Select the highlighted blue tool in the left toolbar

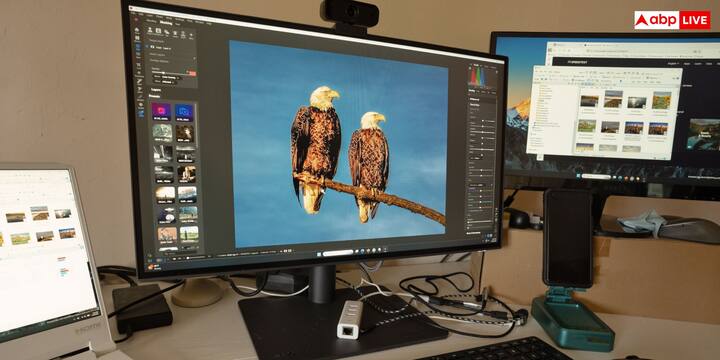[x=138, y=46]
